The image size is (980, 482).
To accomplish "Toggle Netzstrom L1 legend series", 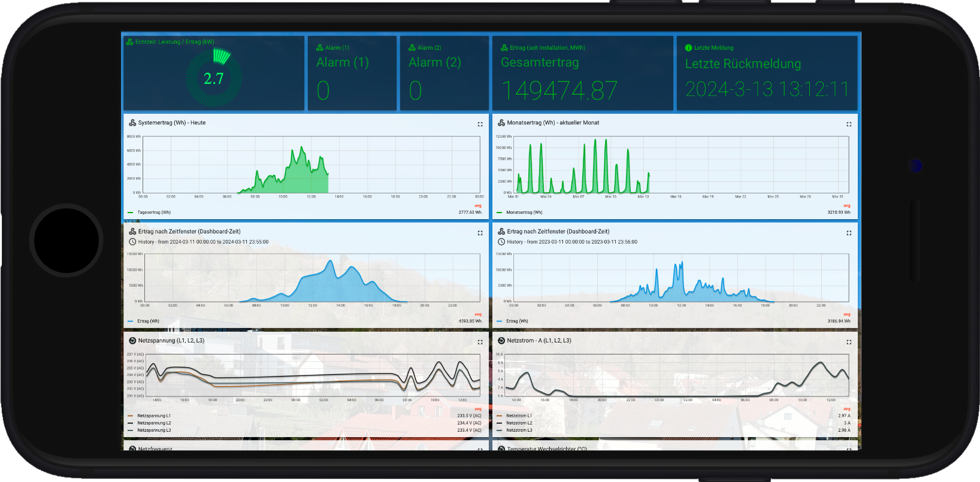I will [515, 416].
